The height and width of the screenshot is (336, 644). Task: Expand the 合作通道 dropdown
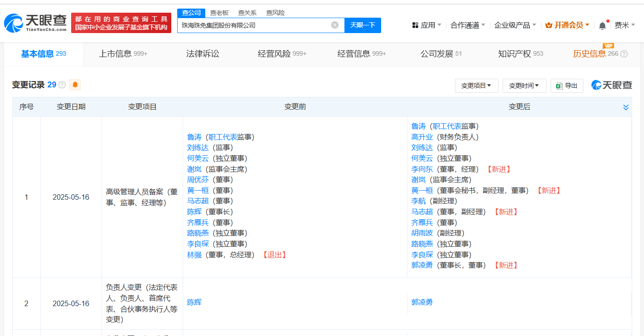[x=468, y=25]
